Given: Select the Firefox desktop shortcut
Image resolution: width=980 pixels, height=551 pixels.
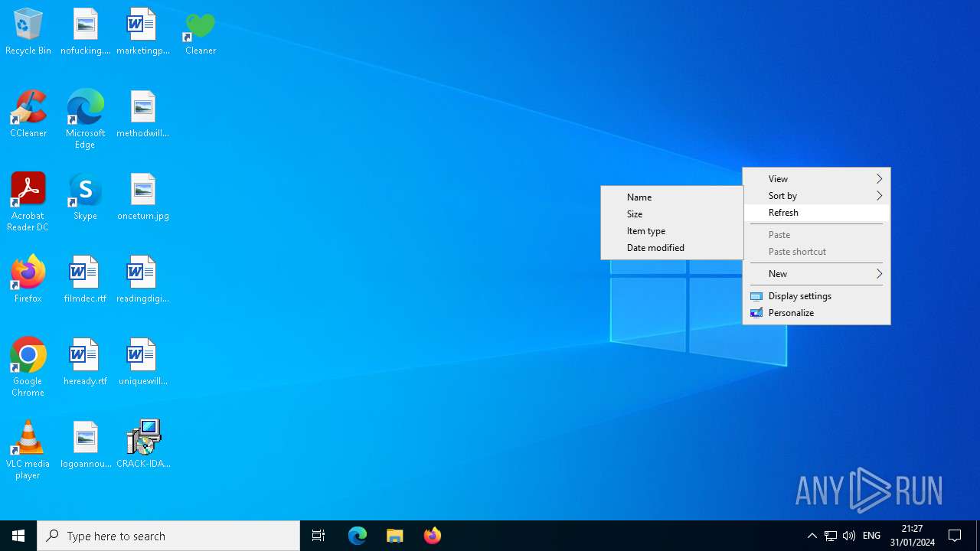Looking at the screenshot, I should tap(28, 280).
